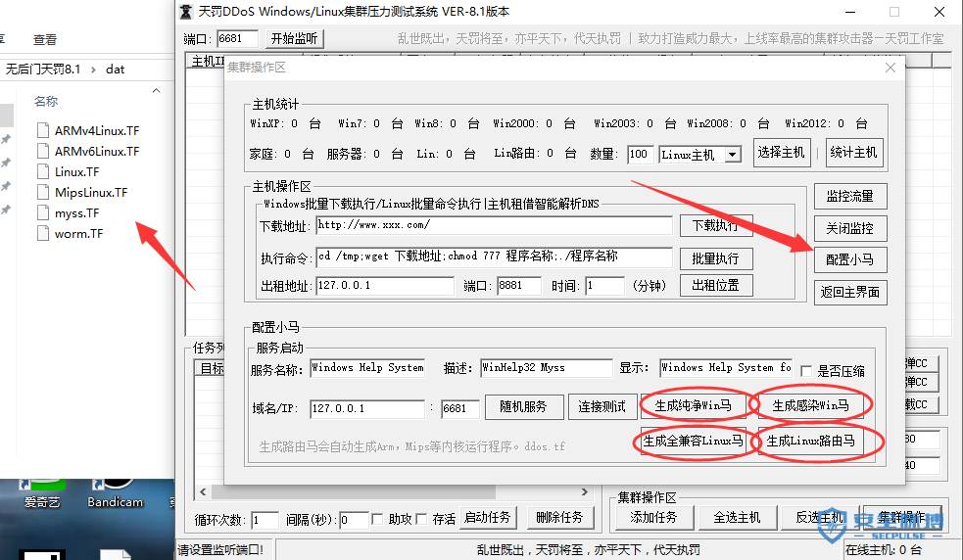
Task: Focus the 出租地址 field showing 127.0.0.1
Action: [x=385, y=286]
